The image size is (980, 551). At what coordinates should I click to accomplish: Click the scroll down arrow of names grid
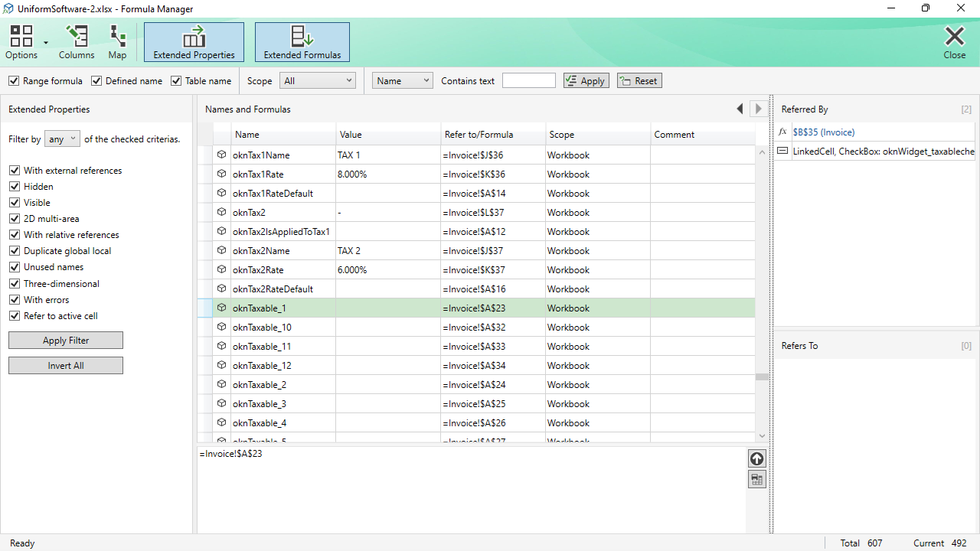(x=761, y=435)
